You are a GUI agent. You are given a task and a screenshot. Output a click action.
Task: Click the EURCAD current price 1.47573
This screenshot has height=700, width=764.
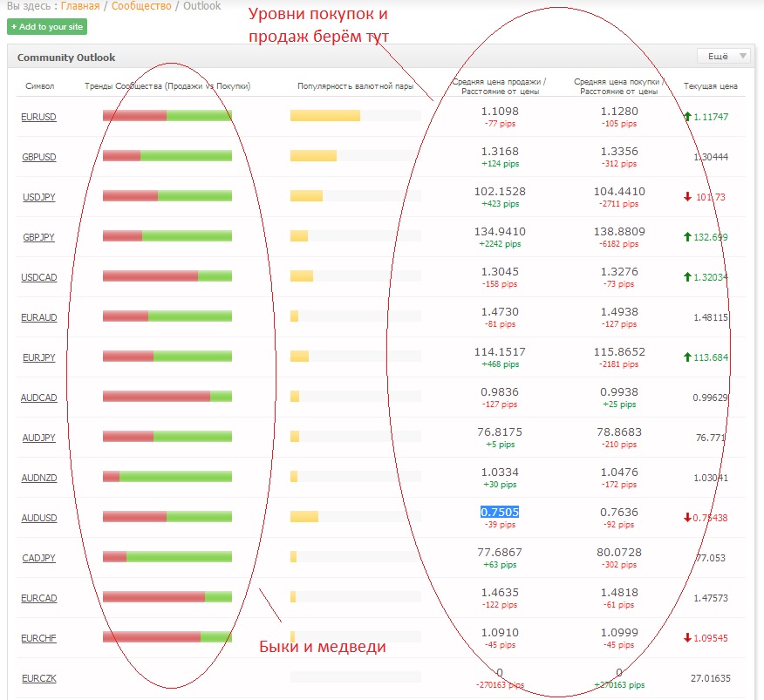point(711,598)
